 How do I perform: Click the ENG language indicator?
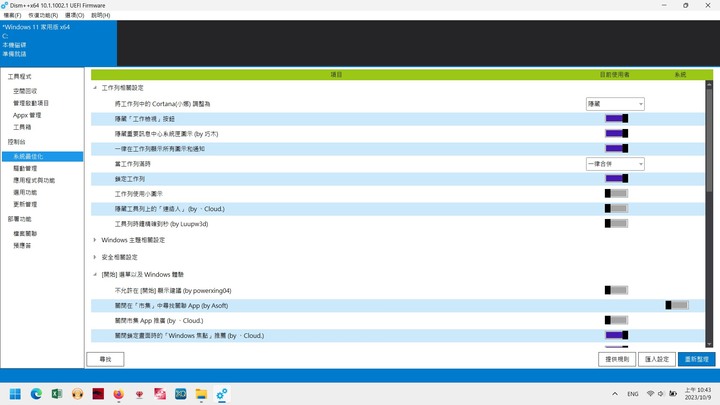(x=633, y=394)
